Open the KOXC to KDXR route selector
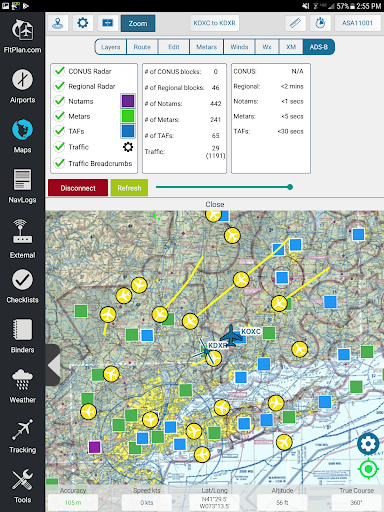This screenshot has height=512, width=384. 215,23
